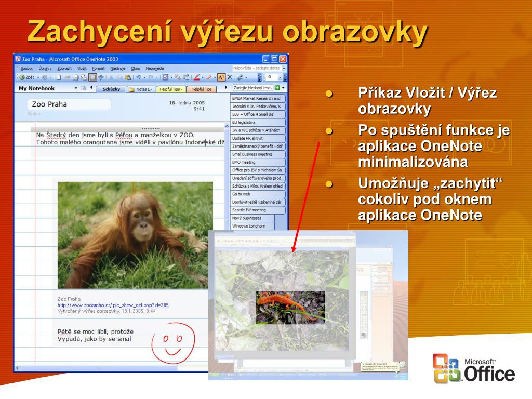Screen dimensions: 532x399
Task: Open the Zpět back history dropdown arrow
Action: click(38, 77)
